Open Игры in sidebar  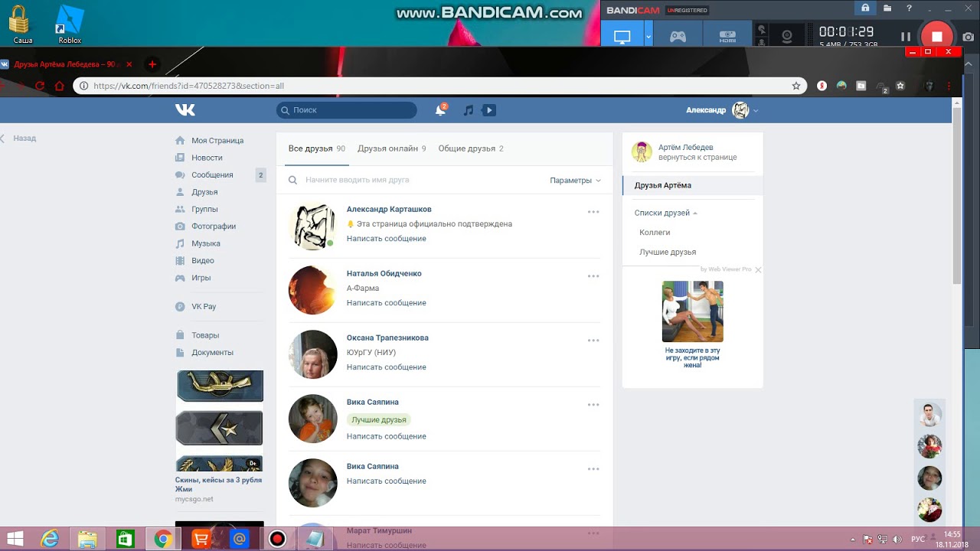coord(201,278)
